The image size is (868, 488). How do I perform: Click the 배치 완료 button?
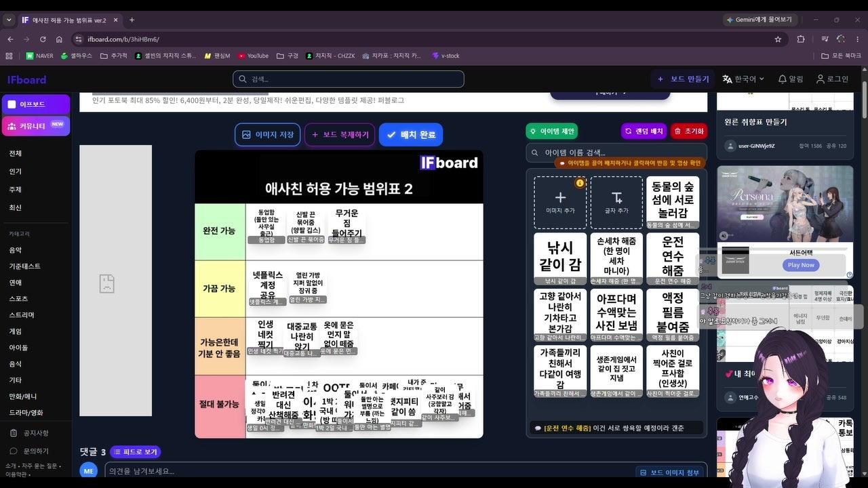click(x=411, y=134)
